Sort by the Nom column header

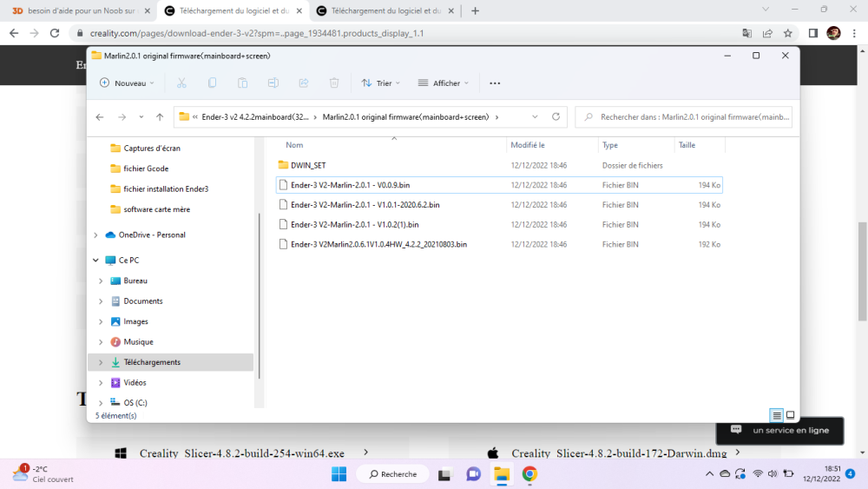pos(294,145)
